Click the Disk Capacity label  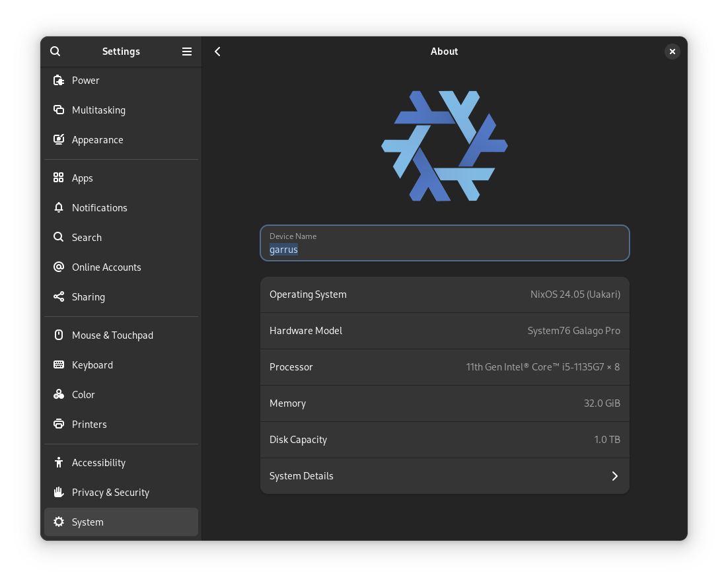click(x=298, y=440)
